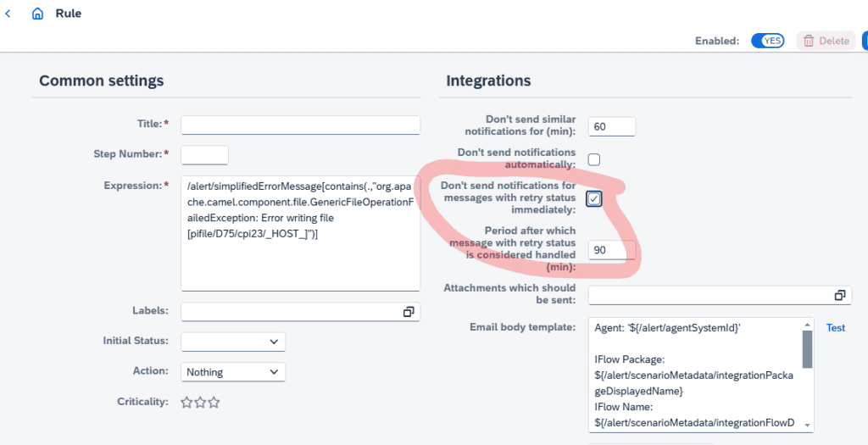This screenshot has width=868, height=445.
Task: Click the Attachments which should be sent field
Action: click(x=720, y=295)
